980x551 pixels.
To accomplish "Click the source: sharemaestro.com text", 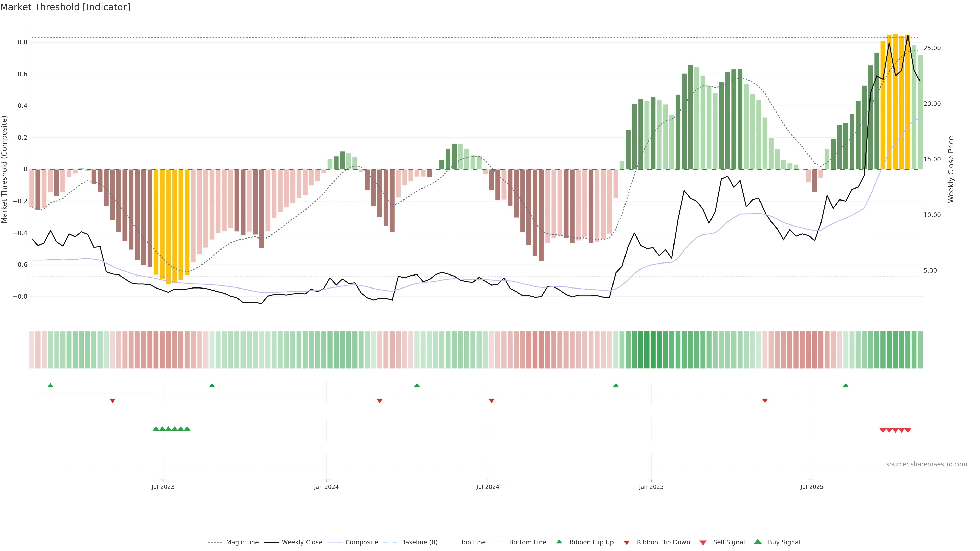I will tap(926, 464).
